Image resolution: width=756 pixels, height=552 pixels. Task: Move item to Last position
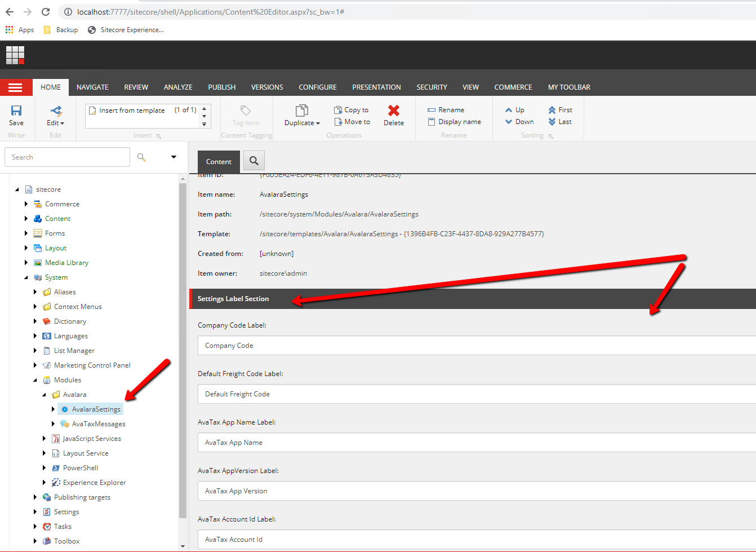(x=560, y=122)
